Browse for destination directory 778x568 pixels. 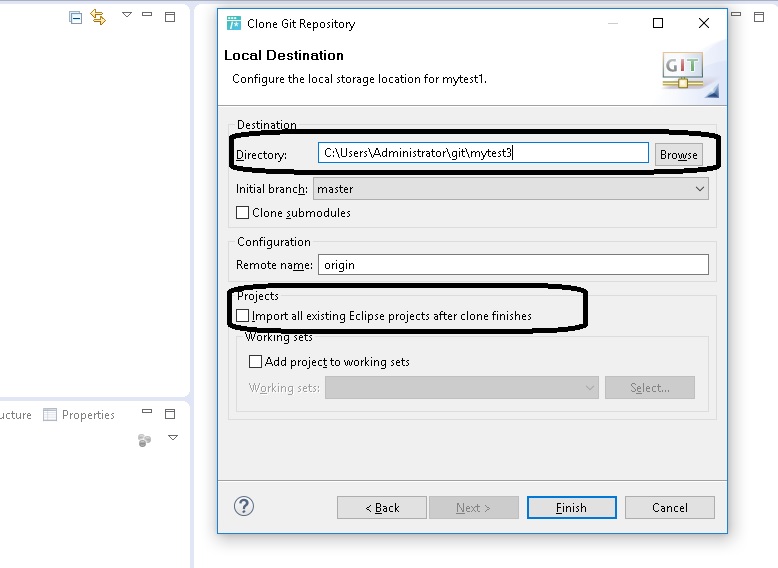pos(679,155)
